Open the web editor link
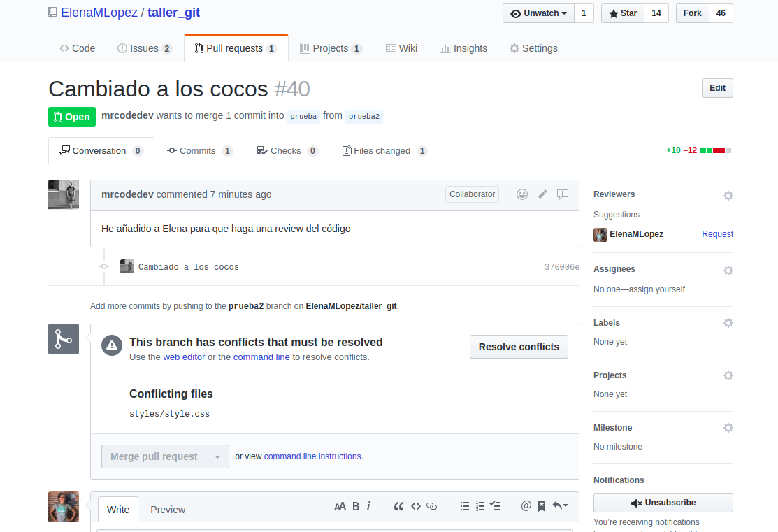 click(184, 357)
